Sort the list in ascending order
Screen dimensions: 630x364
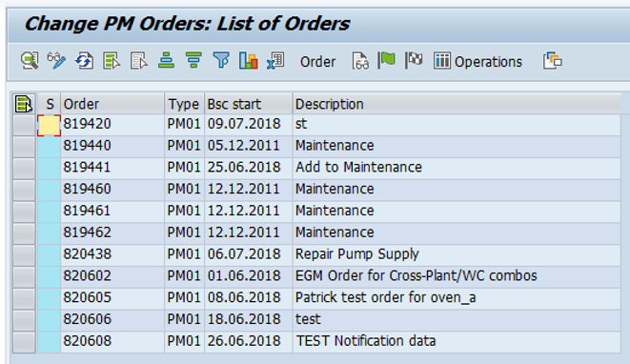tap(167, 61)
